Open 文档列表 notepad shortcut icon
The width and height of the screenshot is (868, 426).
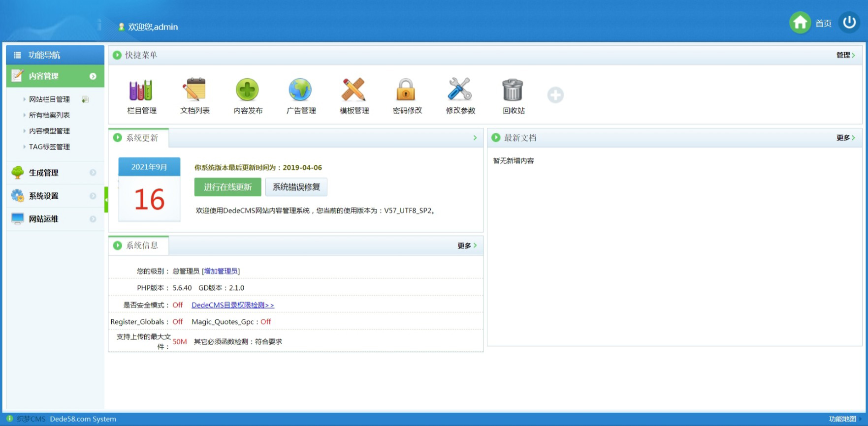coord(194,90)
